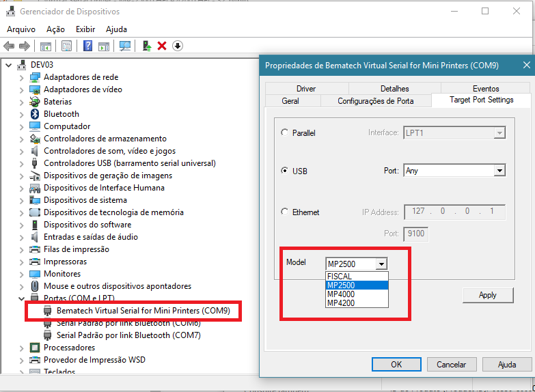Click the Properties sheet toolbar icon
Image resolution: width=535 pixels, height=392 pixels.
point(66,46)
